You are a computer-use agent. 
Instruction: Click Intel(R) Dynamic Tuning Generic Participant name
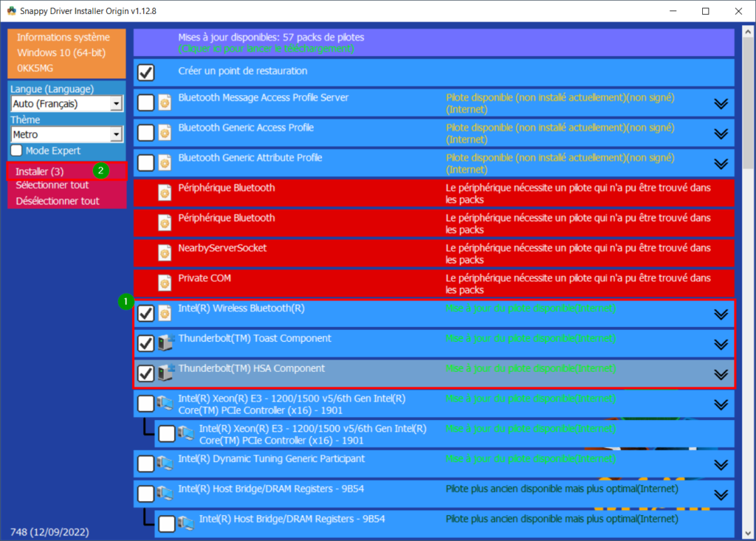coord(272,459)
